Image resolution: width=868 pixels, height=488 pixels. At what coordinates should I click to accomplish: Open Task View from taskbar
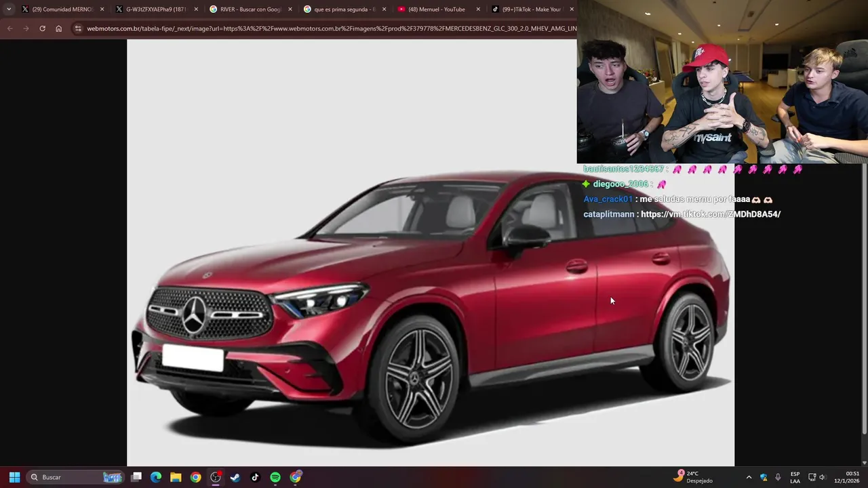[136, 477]
